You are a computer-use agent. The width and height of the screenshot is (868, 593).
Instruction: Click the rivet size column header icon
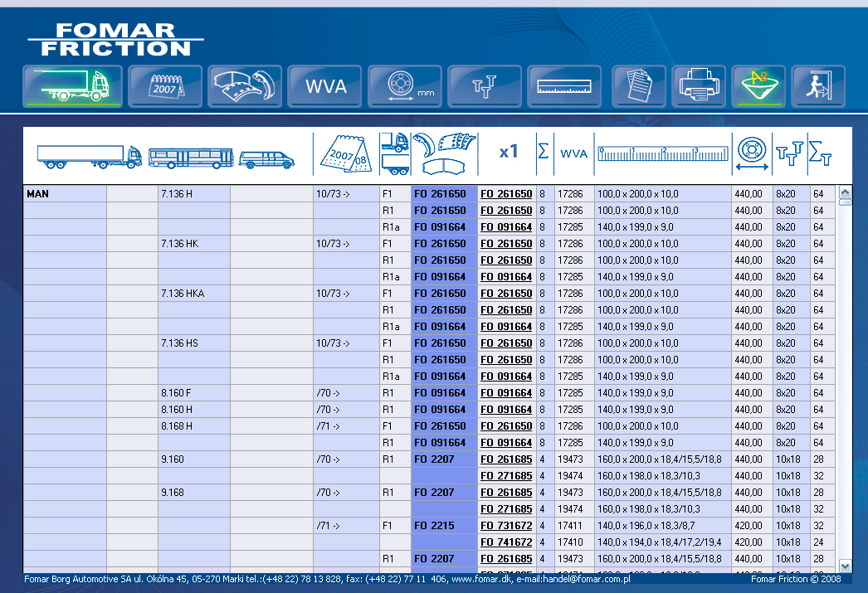(x=789, y=153)
